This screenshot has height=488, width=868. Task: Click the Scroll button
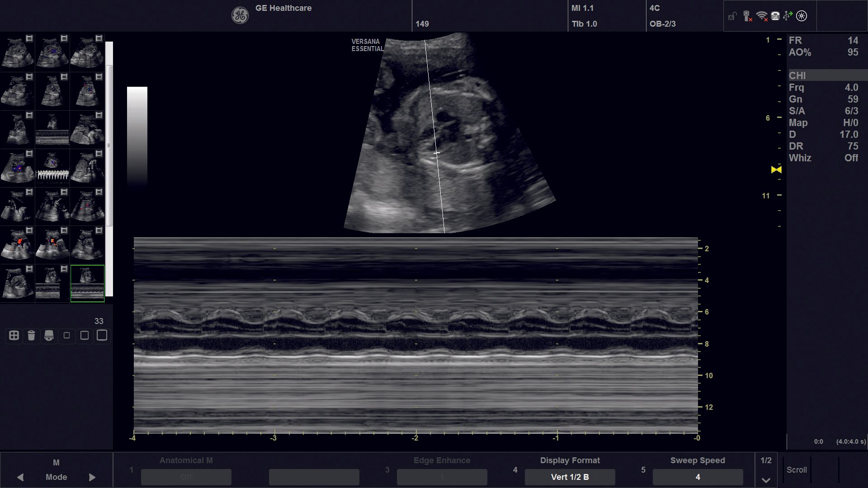click(797, 470)
